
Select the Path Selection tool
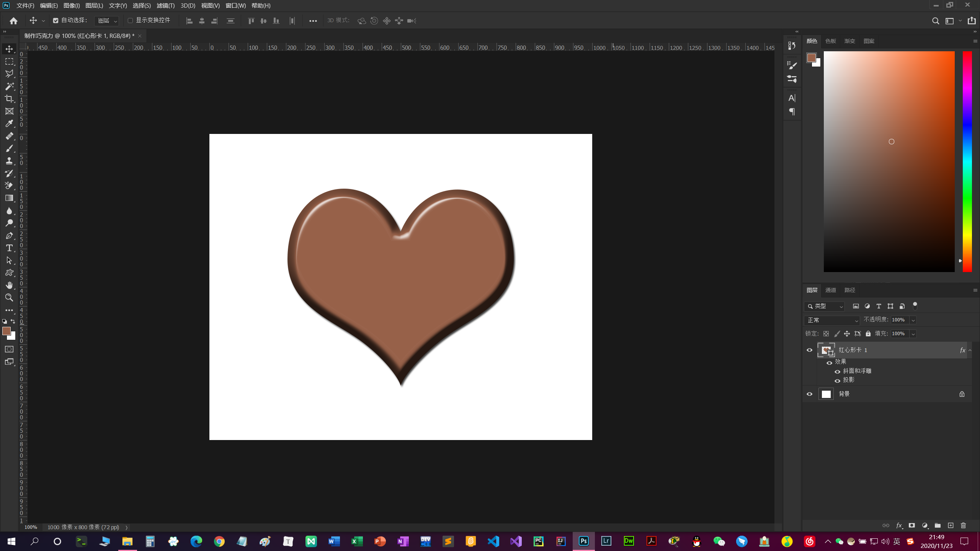[x=9, y=260]
